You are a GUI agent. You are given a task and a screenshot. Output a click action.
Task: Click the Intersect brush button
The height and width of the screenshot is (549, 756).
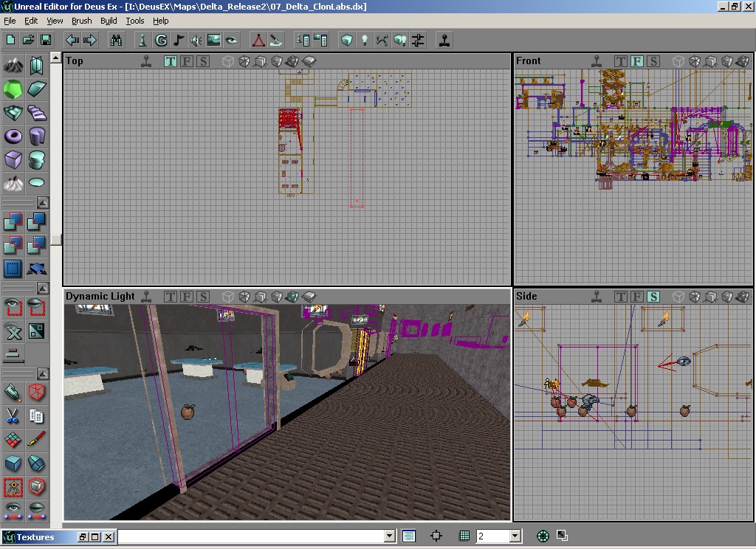coord(13,245)
